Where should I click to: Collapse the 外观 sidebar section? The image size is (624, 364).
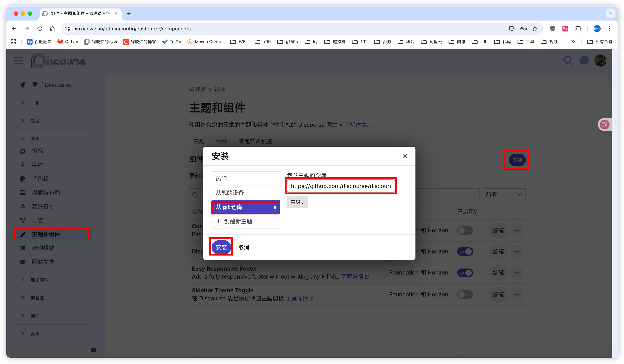(35, 138)
